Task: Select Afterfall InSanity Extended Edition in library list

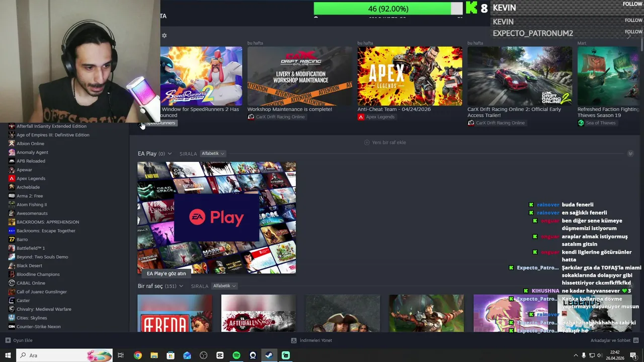Action: click(x=51, y=126)
